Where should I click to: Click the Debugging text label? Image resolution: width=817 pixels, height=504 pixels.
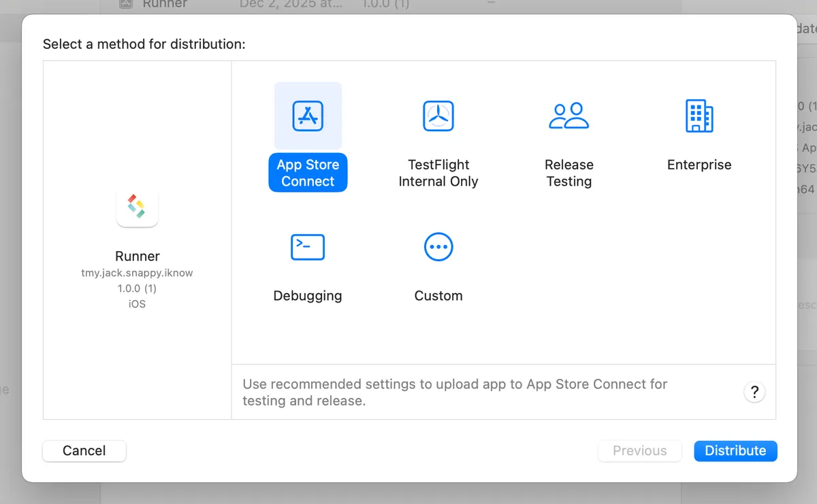coord(308,296)
